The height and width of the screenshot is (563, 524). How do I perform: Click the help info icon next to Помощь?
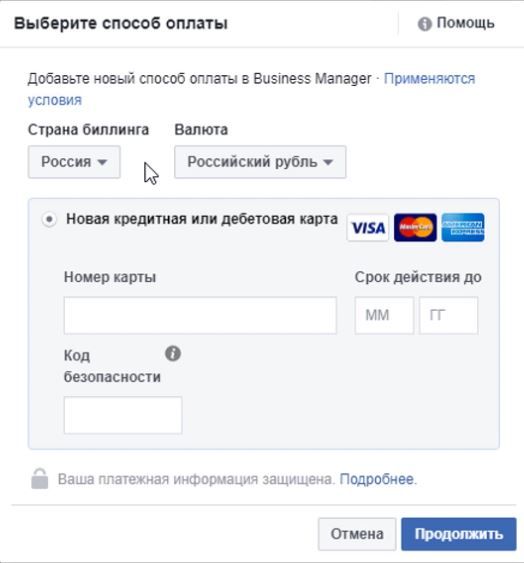(425, 24)
